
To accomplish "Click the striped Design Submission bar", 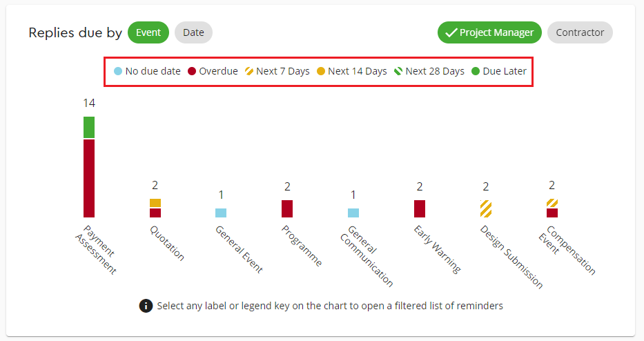I will 486,208.
